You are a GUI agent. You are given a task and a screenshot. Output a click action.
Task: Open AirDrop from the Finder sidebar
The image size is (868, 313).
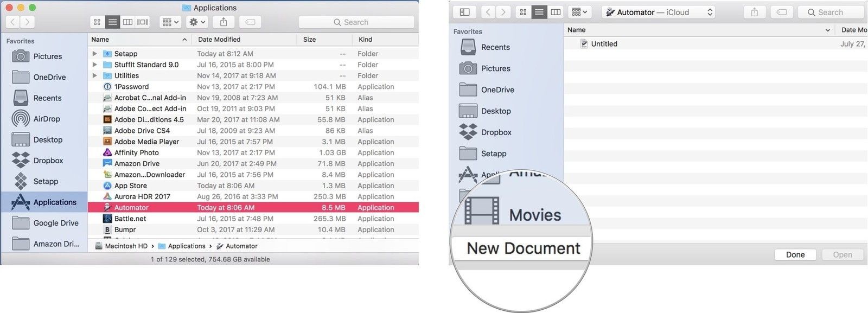pos(47,119)
